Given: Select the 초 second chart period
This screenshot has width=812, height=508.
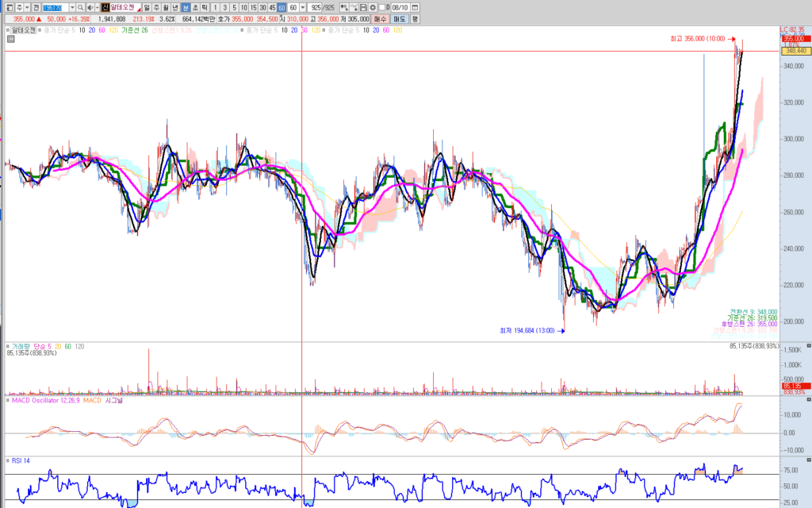Looking at the screenshot, I should click(x=195, y=8).
